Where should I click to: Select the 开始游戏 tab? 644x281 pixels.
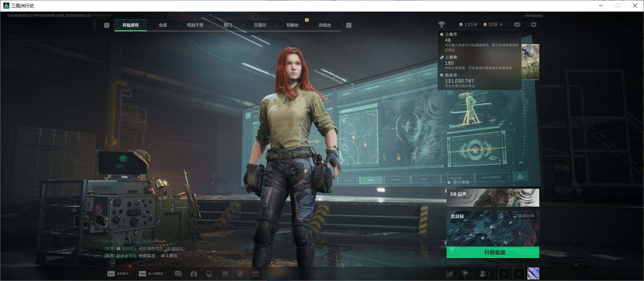(131, 25)
